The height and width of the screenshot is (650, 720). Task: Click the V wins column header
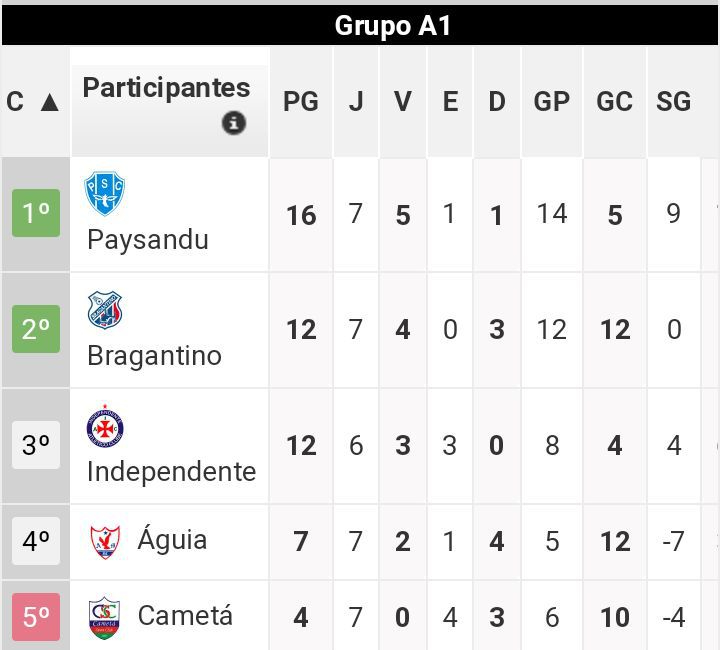[403, 102]
